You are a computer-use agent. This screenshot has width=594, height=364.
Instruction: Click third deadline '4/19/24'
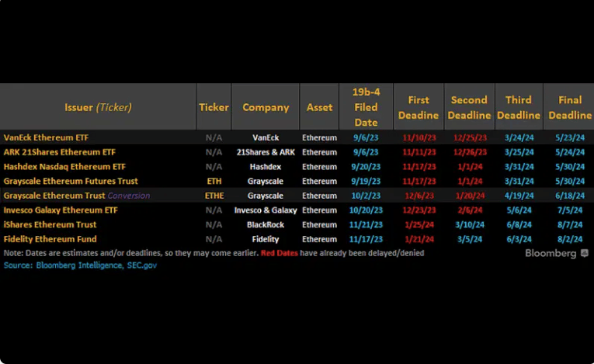coord(519,196)
